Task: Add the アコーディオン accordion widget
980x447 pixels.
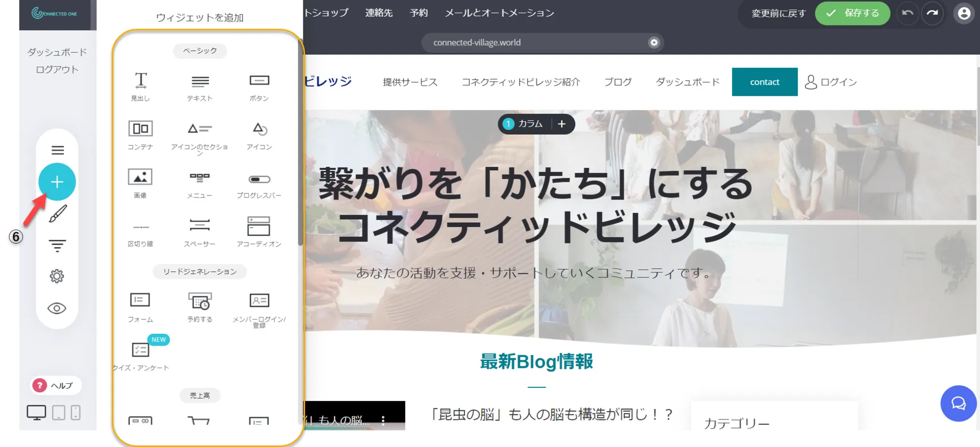Action: click(259, 231)
